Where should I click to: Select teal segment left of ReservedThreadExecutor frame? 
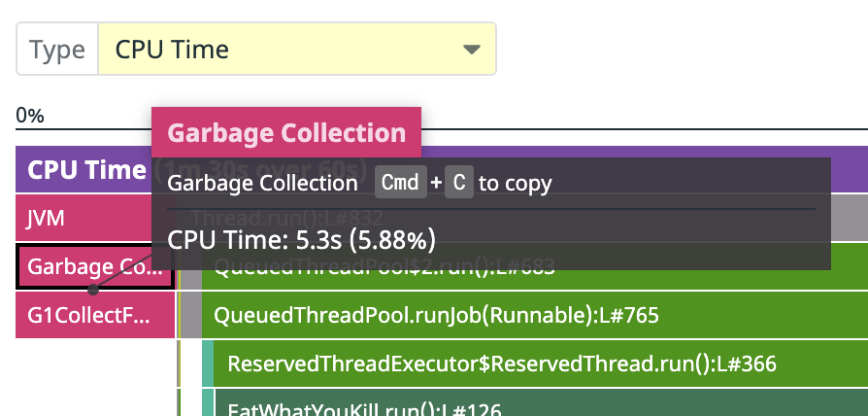point(208,364)
